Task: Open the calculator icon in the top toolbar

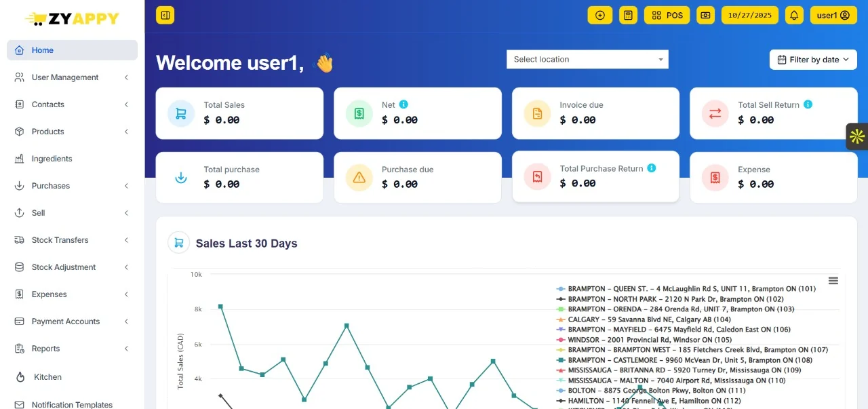Action: tap(628, 14)
